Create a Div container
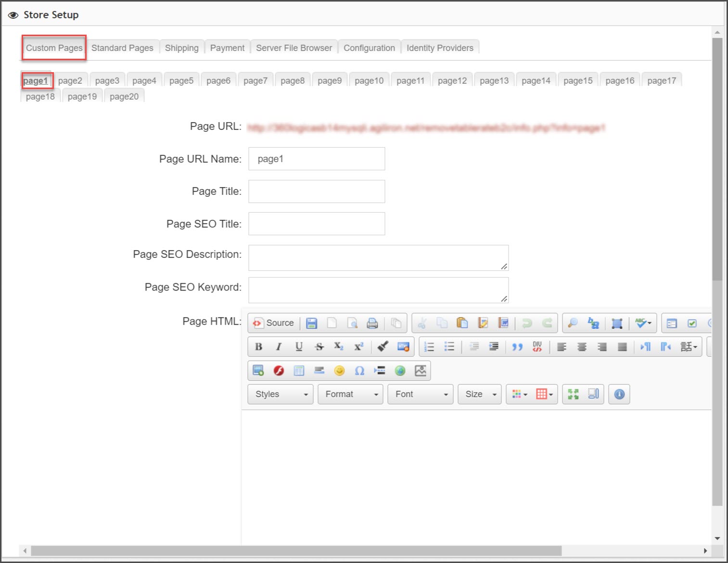728x563 pixels. [537, 346]
